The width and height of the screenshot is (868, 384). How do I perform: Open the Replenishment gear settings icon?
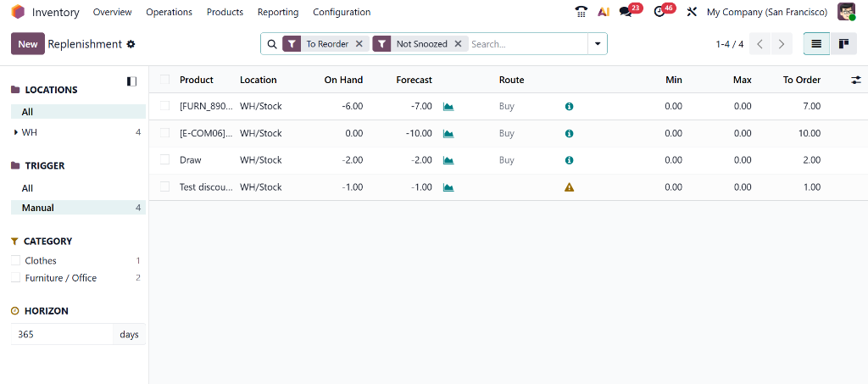[x=131, y=44]
